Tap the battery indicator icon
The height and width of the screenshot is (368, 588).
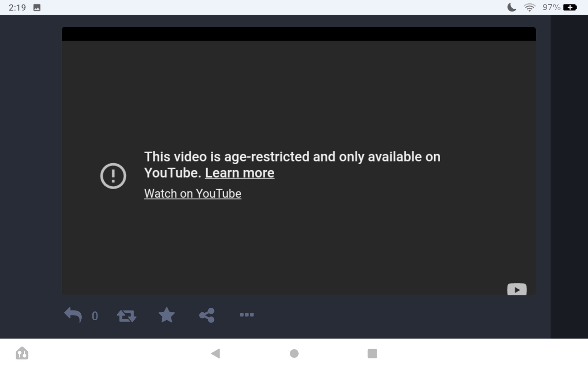pos(570,7)
